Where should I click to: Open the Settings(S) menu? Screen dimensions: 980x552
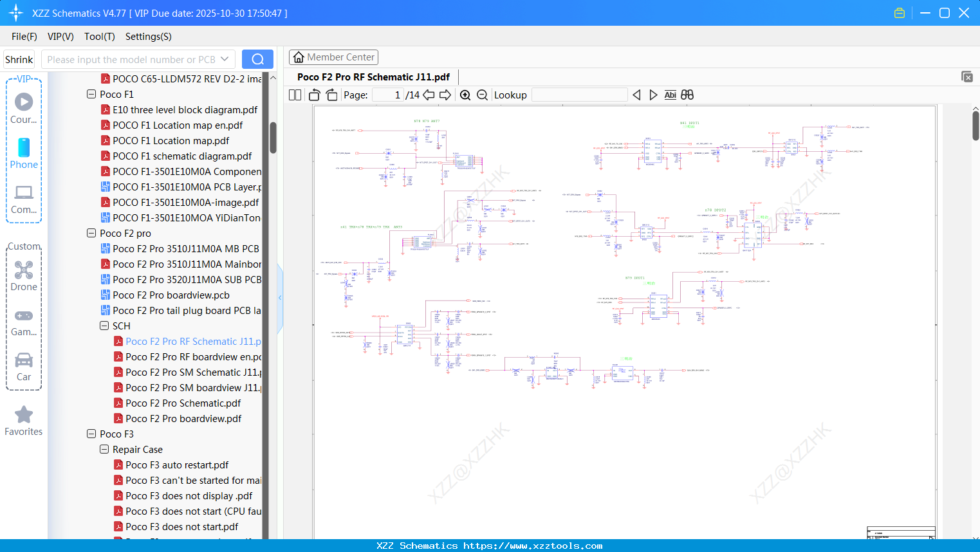(x=148, y=37)
